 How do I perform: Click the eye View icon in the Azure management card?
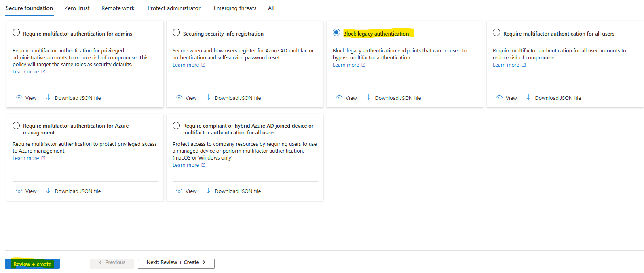pyautogui.click(x=19, y=191)
